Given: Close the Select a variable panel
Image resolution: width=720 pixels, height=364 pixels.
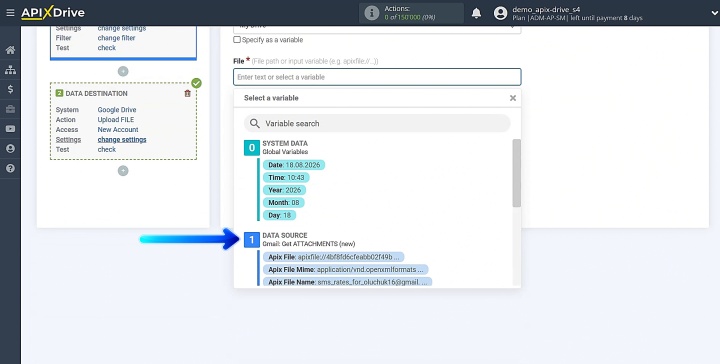Looking at the screenshot, I should (x=513, y=98).
